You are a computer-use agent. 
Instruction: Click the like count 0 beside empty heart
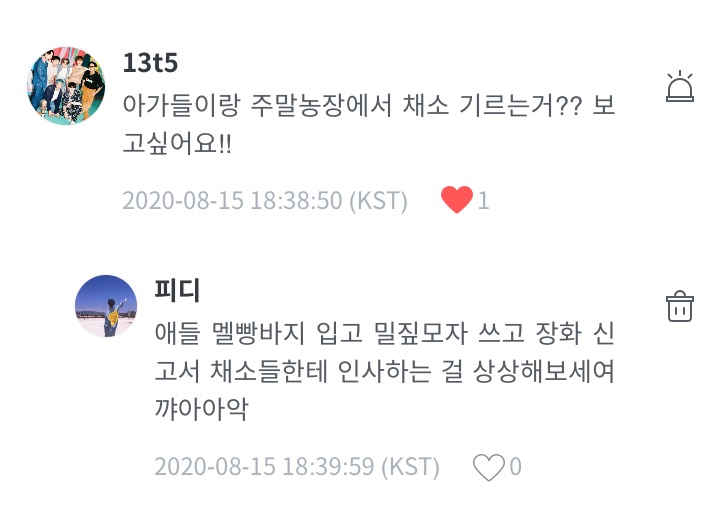point(516,467)
